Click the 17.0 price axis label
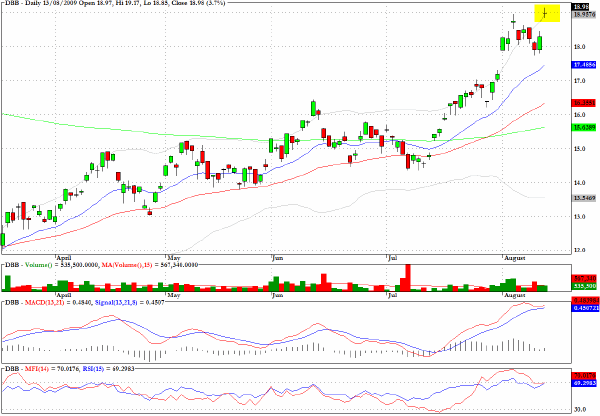Screen dimensions: 600x416 click(x=579, y=81)
